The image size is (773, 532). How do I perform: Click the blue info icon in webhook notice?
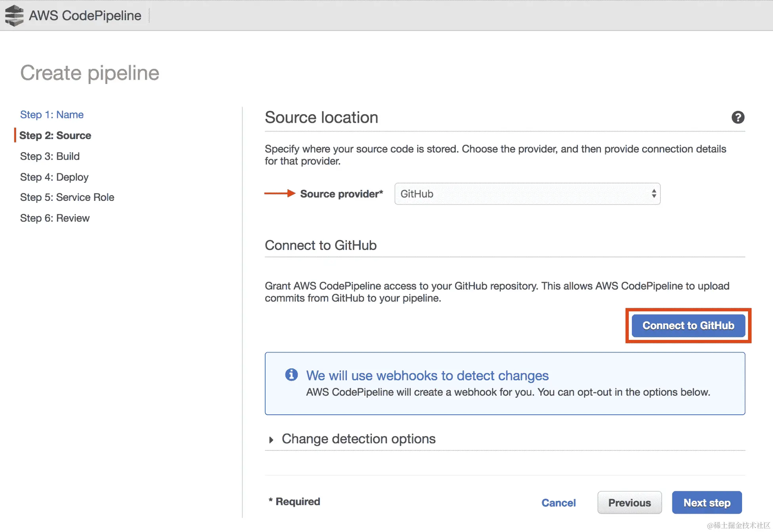[x=291, y=374]
